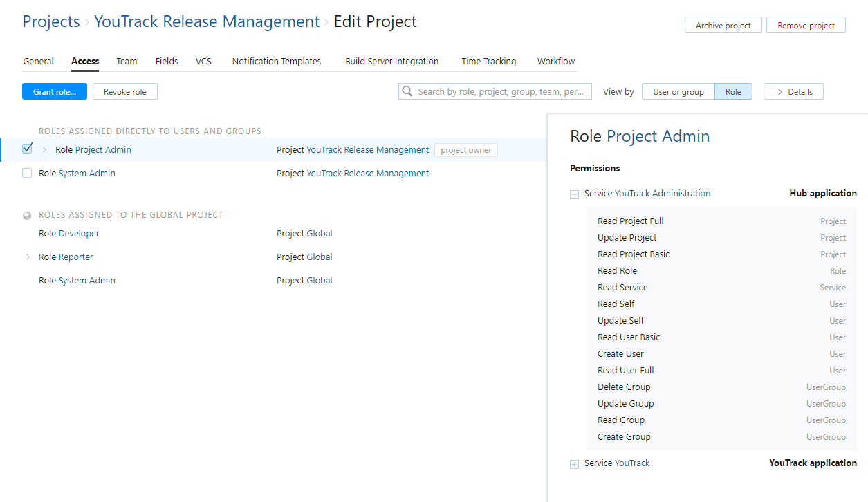The image size is (868, 502).
Task: Click the Archive project button
Action: (x=723, y=26)
